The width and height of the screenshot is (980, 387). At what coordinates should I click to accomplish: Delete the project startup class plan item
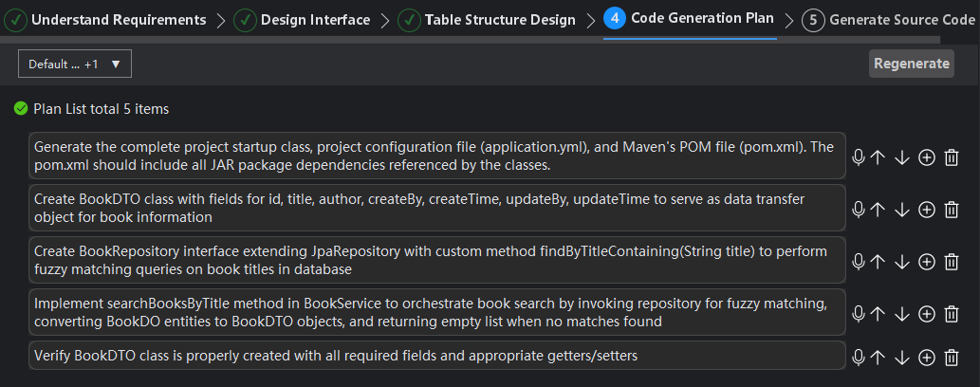point(952,157)
